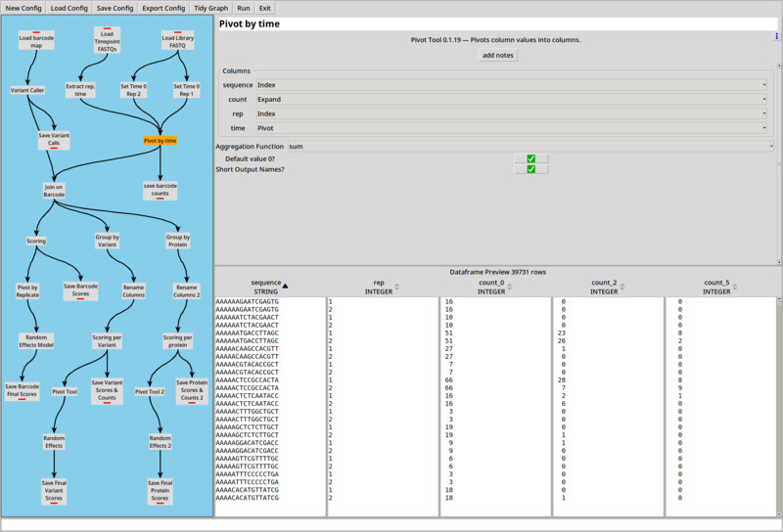Select the Group by Variant node
Viewport: 783px width, 532px height.
point(107,241)
